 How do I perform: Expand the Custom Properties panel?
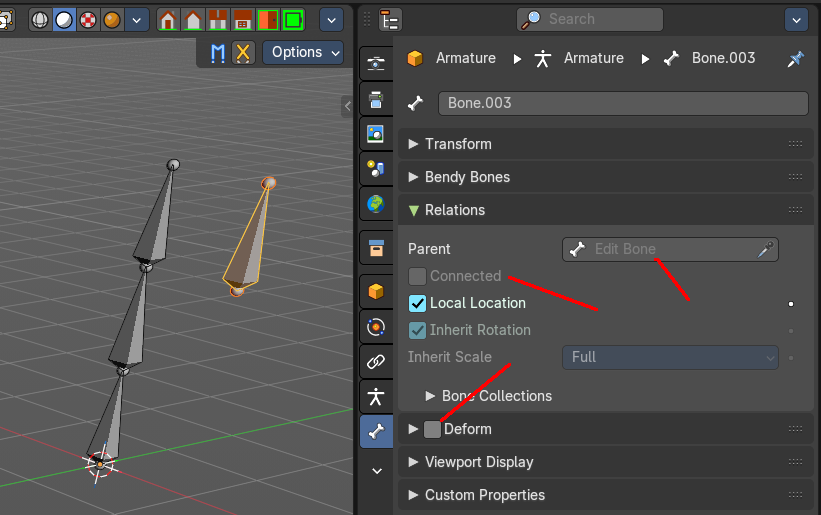(x=413, y=495)
